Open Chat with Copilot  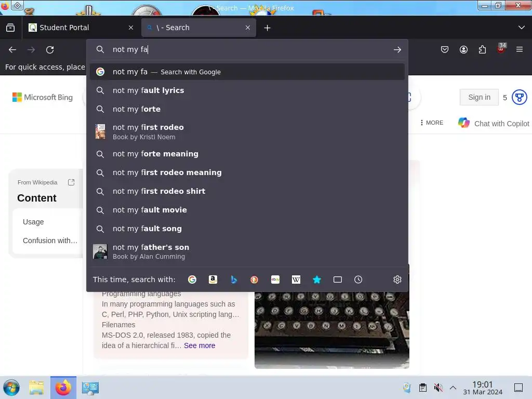pyautogui.click(x=494, y=123)
